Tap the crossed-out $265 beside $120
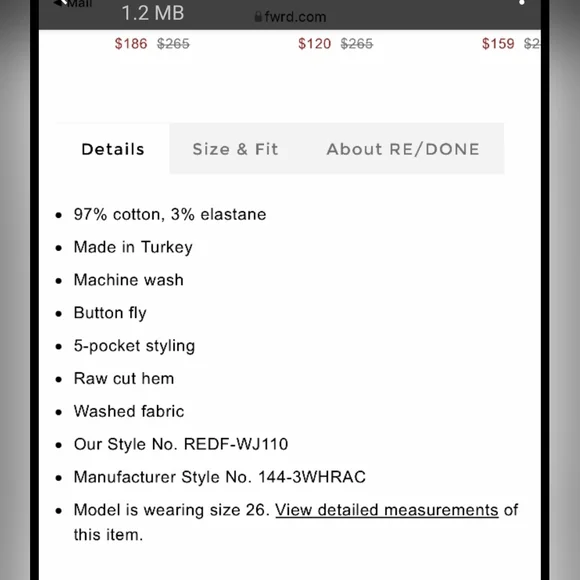Screen dimensions: 580x580 pyautogui.click(x=357, y=44)
